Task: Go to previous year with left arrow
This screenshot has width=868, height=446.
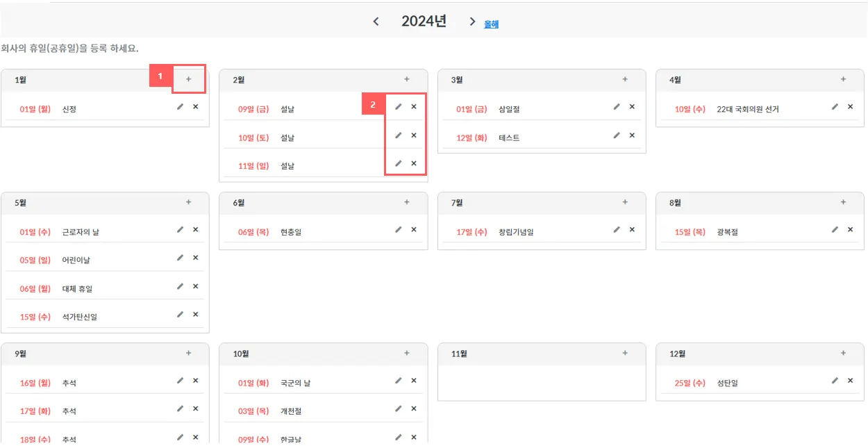Action: (x=376, y=22)
